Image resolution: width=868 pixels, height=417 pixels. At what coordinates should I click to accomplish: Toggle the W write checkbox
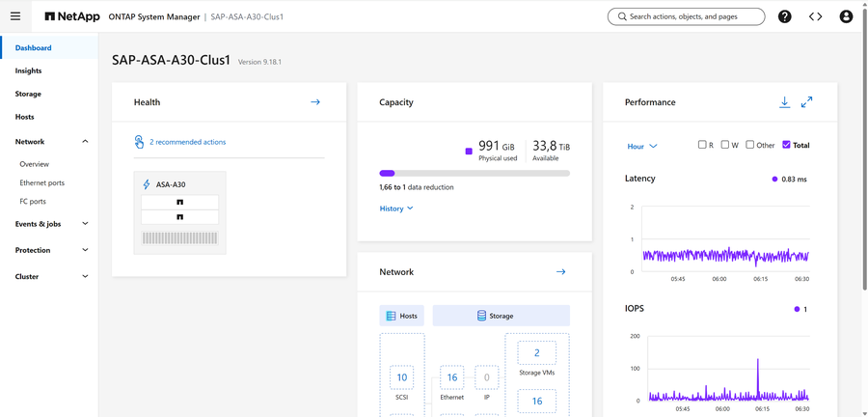point(724,145)
